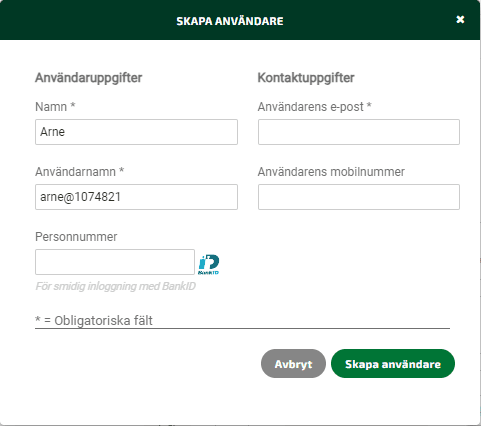Select the Användaruppgifter section heading
481x426 pixels.
point(88,78)
